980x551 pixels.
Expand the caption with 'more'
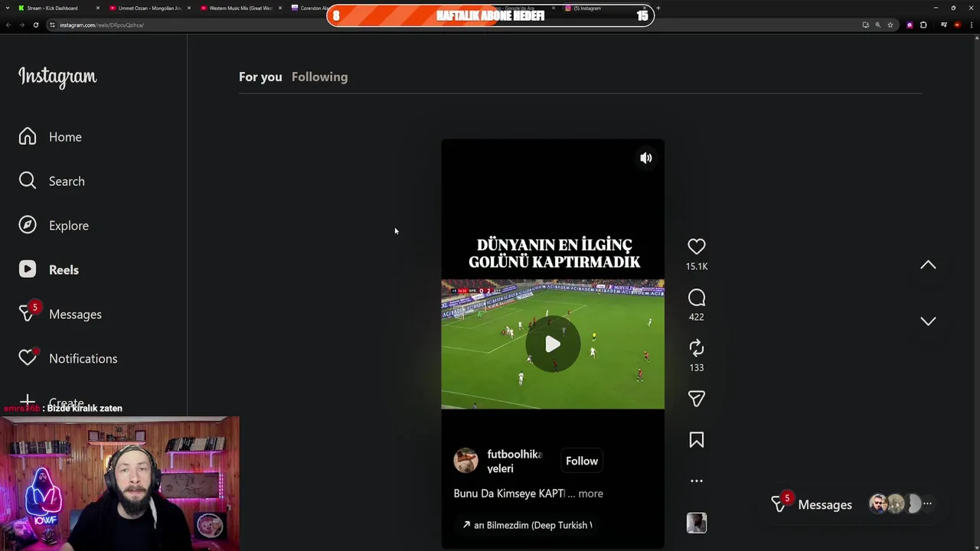tap(590, 494)
